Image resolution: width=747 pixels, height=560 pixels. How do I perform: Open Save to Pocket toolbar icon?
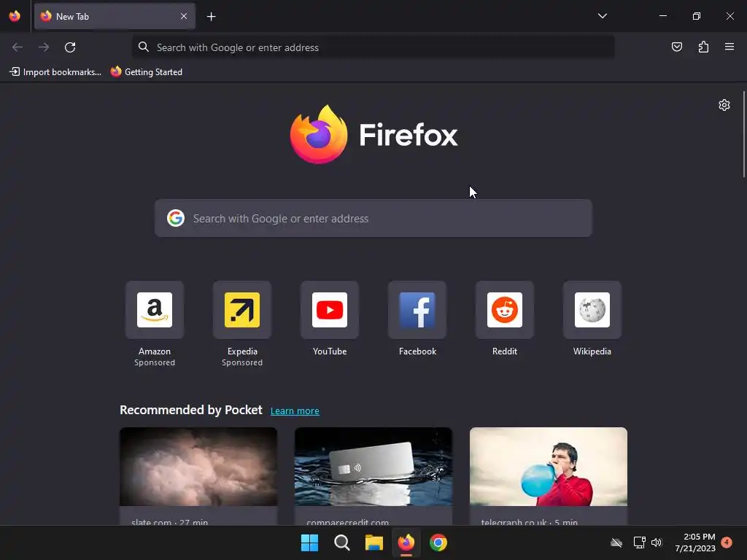pos(676,47)
